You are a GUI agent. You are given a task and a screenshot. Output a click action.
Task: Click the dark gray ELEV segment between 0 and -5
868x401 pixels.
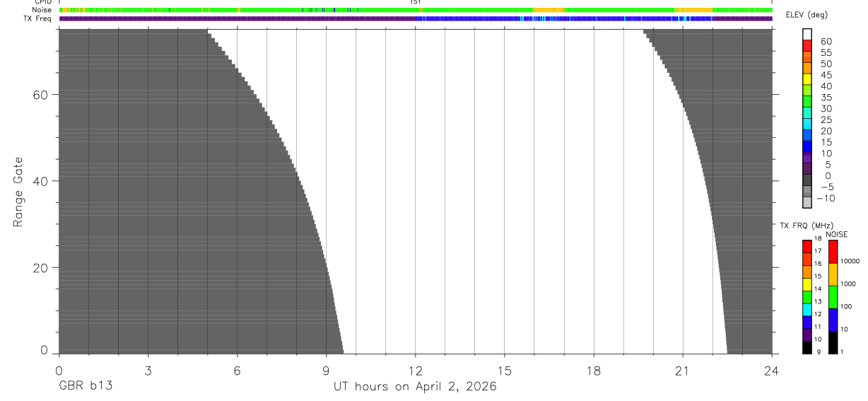[x=807, y=180]
